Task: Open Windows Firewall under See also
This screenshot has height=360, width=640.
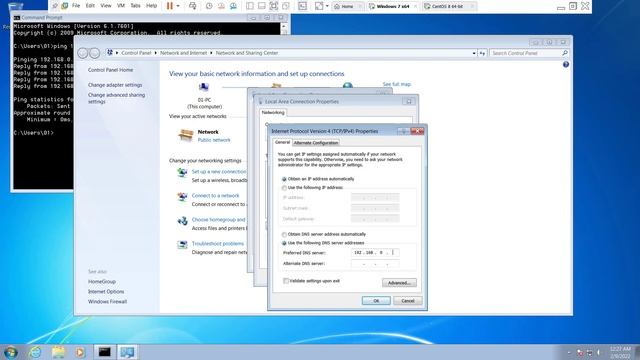Action: click(107, 302)
